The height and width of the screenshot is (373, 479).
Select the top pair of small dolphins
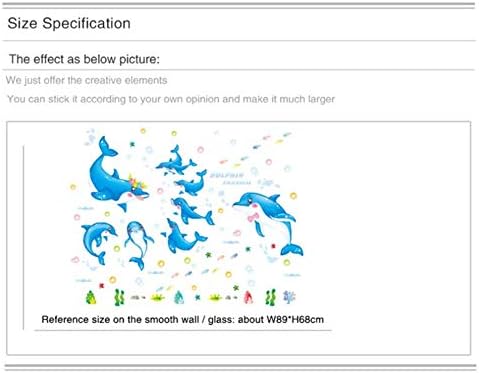pos(176,161)
